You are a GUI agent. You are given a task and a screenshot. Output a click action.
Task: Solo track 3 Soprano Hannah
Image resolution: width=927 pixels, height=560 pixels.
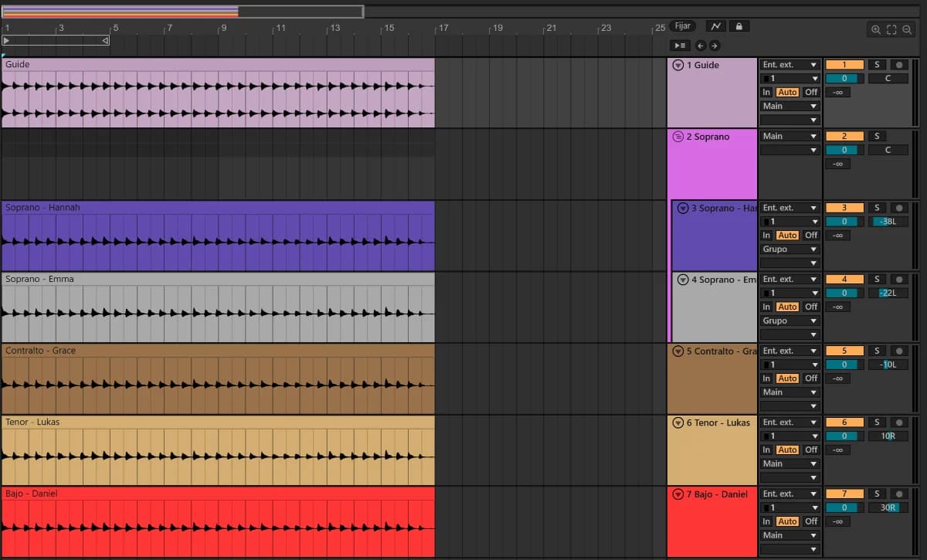[x=877, y=208]
